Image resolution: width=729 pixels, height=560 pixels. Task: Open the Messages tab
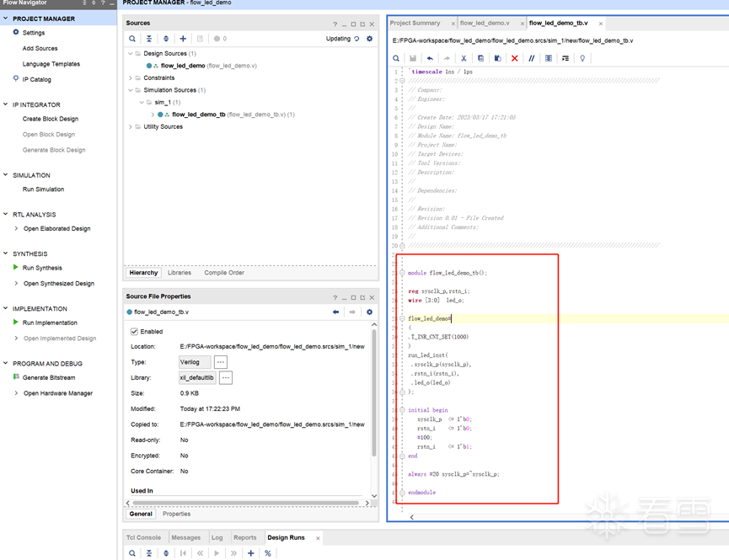(186, 538)
